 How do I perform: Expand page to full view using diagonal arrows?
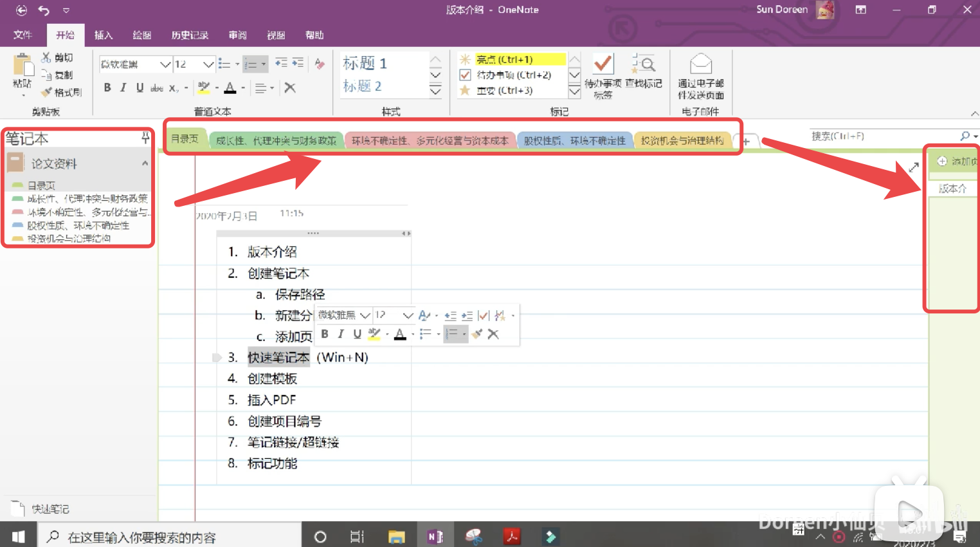point(914,167)
